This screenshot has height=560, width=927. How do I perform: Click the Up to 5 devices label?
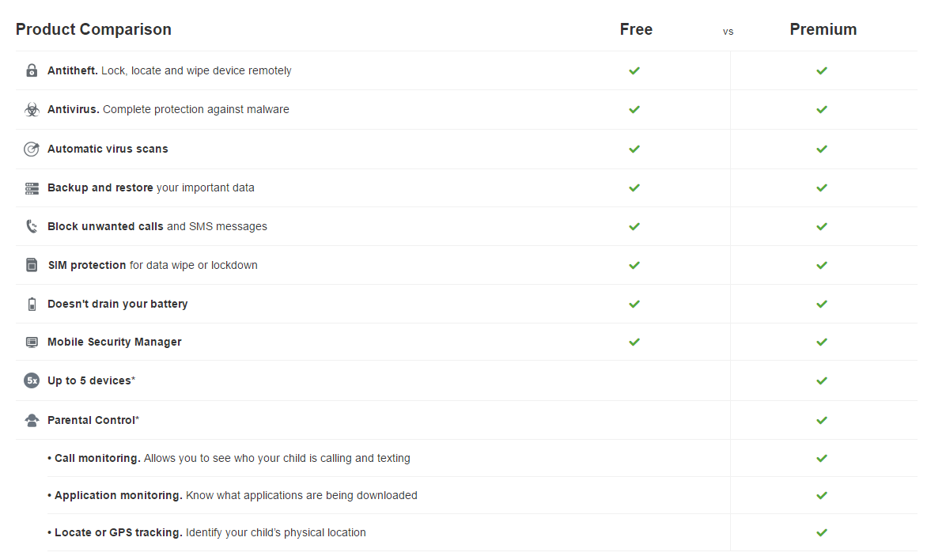click(x=91, y=380)
